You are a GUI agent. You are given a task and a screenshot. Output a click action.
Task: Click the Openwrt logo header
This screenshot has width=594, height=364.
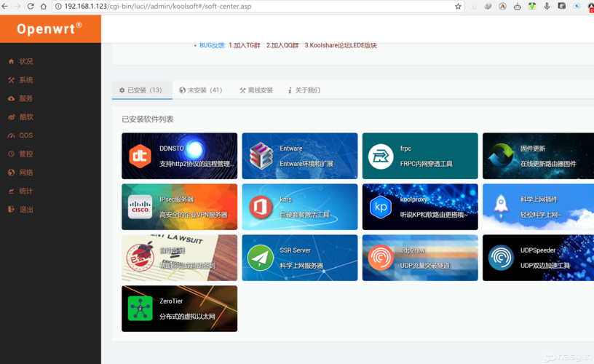49,29
